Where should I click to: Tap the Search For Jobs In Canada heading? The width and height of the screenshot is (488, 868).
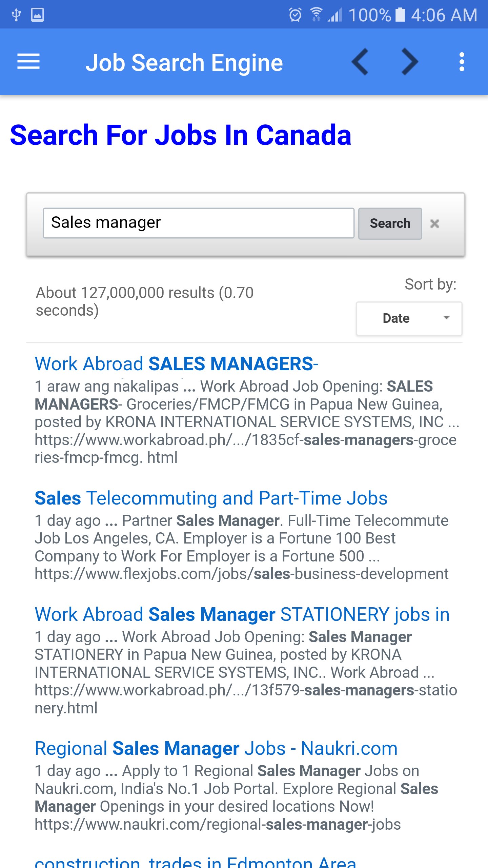click(x=181, y=135)
